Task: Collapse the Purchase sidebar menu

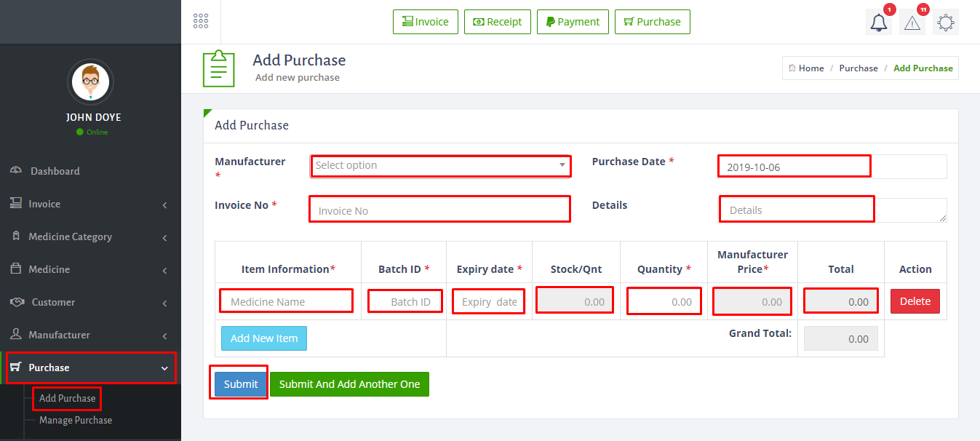Action: (90, 367)
